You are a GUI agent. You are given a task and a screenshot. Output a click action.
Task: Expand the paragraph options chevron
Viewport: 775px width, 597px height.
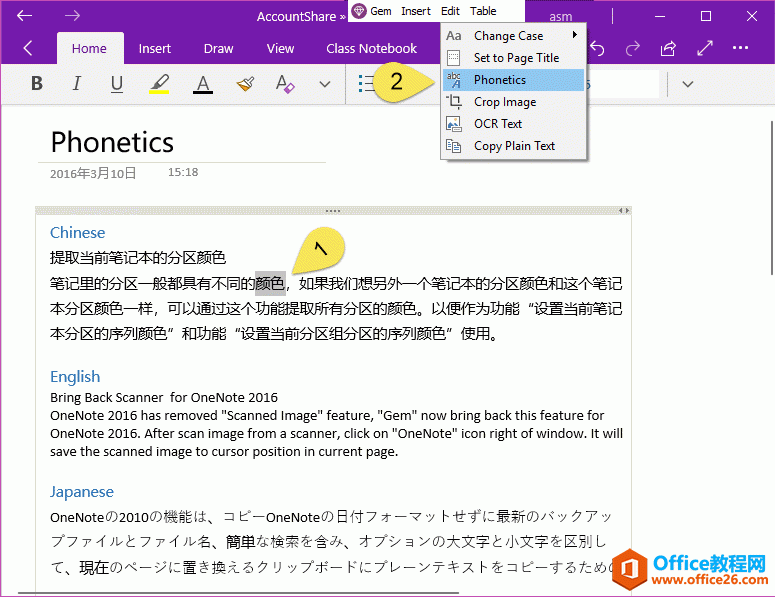point(688,84)
